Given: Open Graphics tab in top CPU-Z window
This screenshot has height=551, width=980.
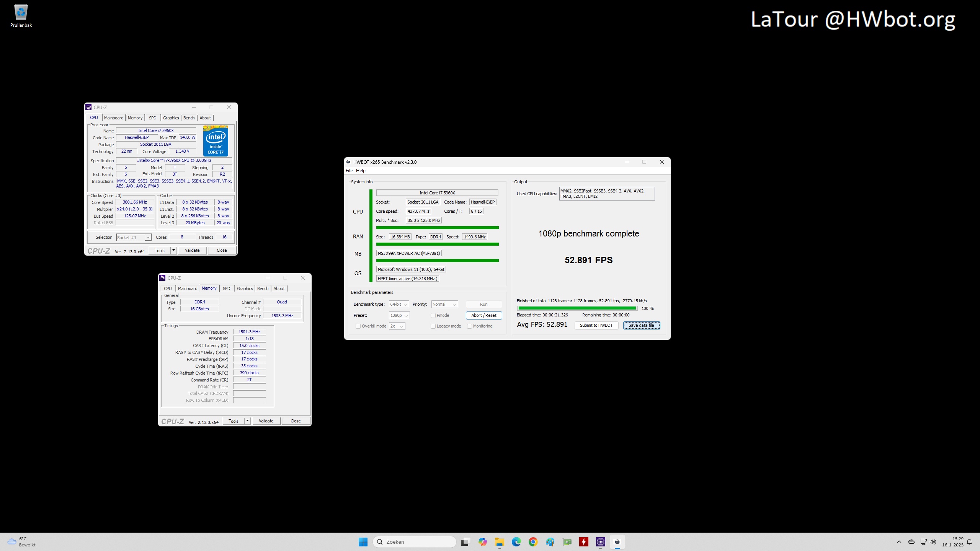Looking at the screenshot, I should click(171, 118).
